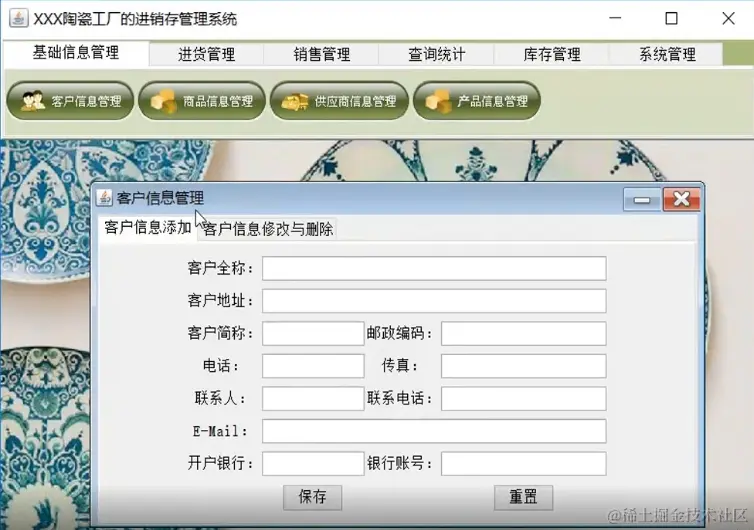Maximize the main application window
The height and width of the screenshot is (530, 754).
(671, 18)
